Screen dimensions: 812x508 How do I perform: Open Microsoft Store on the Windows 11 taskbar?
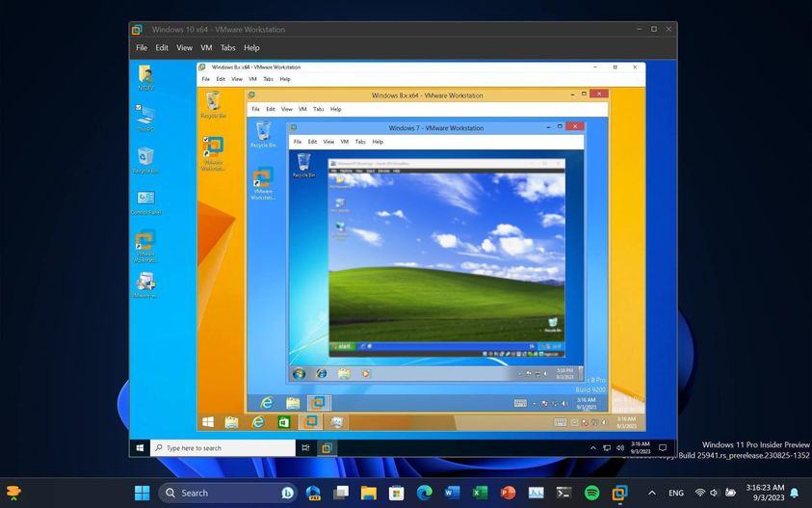pyautogui.click(x=396, y=493)
